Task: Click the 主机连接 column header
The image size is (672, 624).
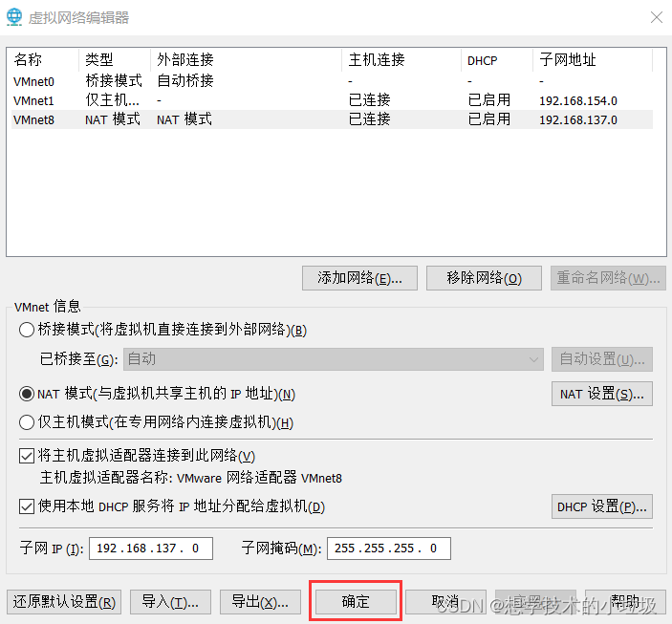Action: (x=401, y=59)
